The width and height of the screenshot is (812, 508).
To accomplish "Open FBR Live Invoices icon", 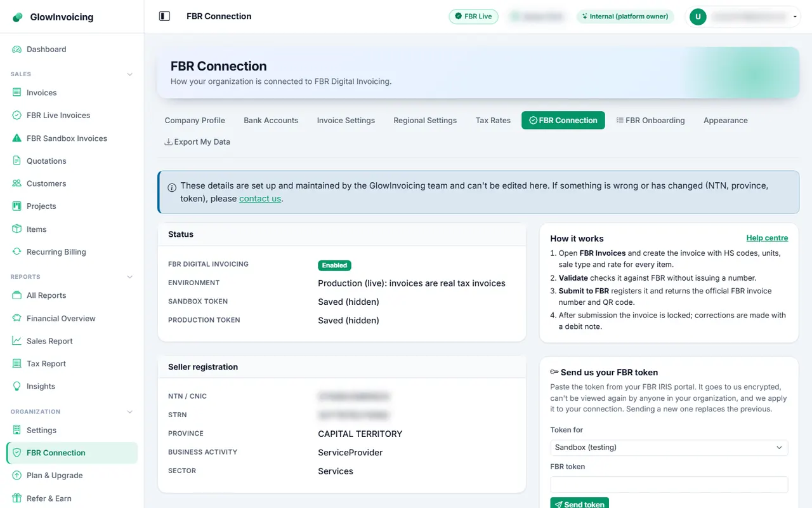I will tap(17, 116).
